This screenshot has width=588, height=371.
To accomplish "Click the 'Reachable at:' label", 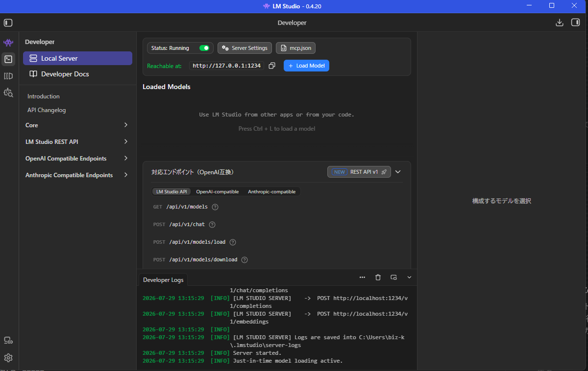I will point(164,66).
